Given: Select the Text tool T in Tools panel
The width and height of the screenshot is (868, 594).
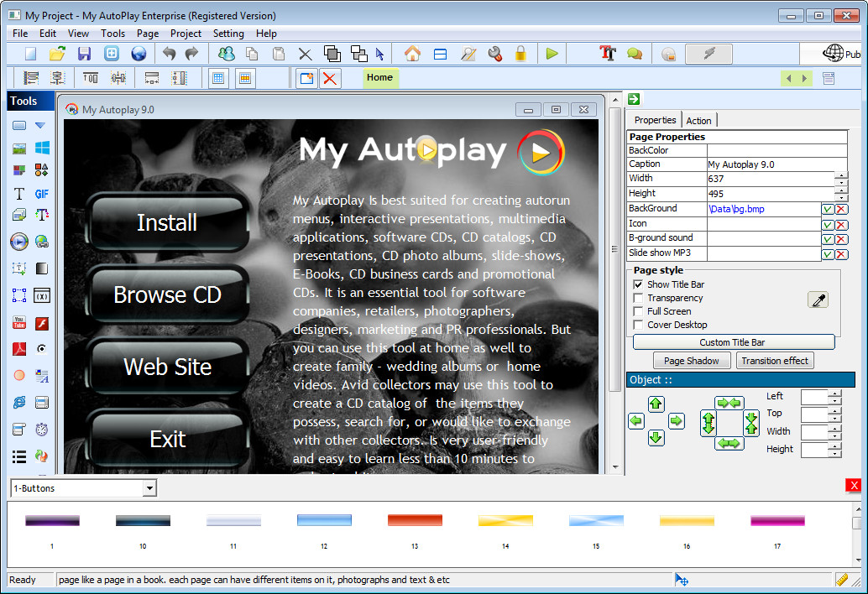Looking at the screenshot, I should pos(18,194).
